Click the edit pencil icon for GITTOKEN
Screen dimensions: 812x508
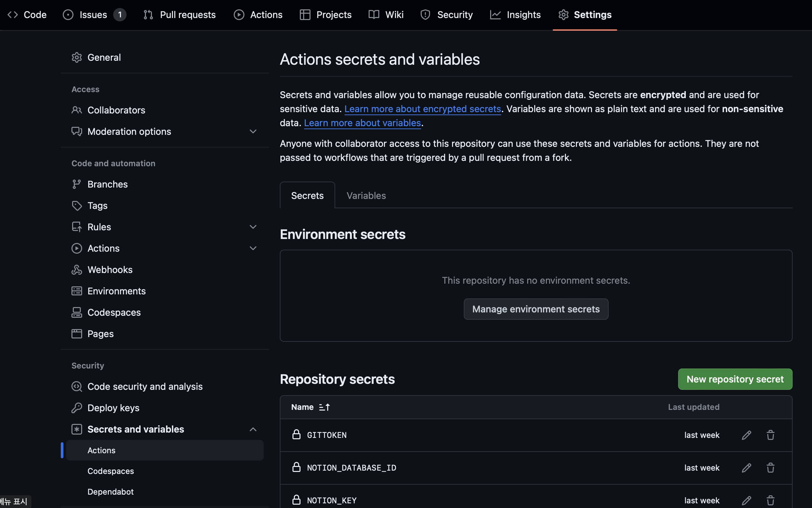coord(746,435)
